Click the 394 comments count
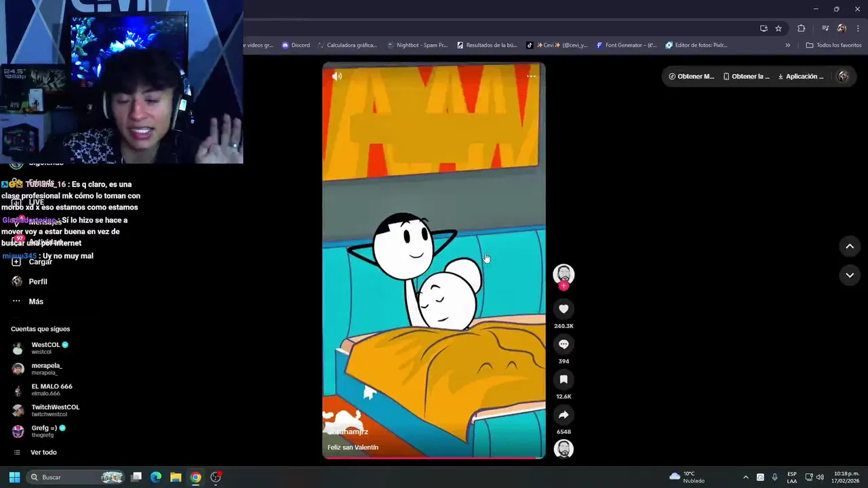The width and height of the screenshot is (868, 488). coord(564,361)
